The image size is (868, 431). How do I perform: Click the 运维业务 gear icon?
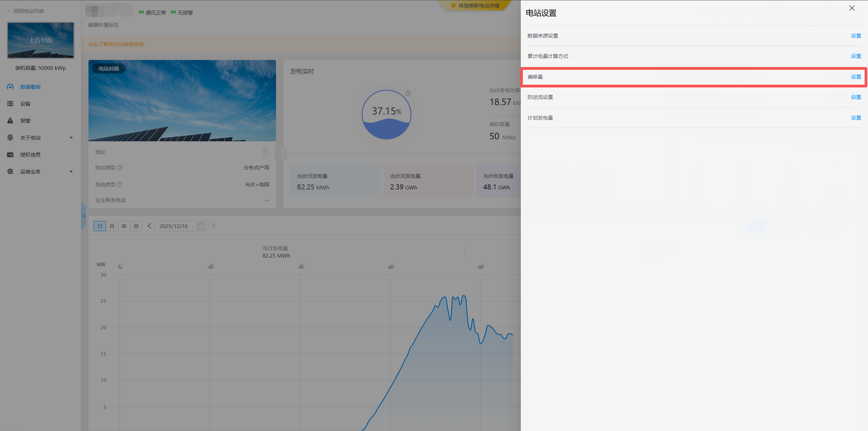(x=10, y=171)
